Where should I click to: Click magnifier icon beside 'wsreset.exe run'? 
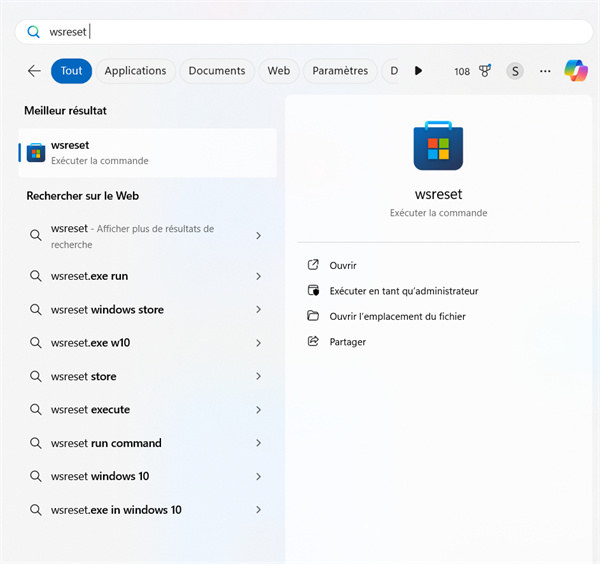pos(36,275)
